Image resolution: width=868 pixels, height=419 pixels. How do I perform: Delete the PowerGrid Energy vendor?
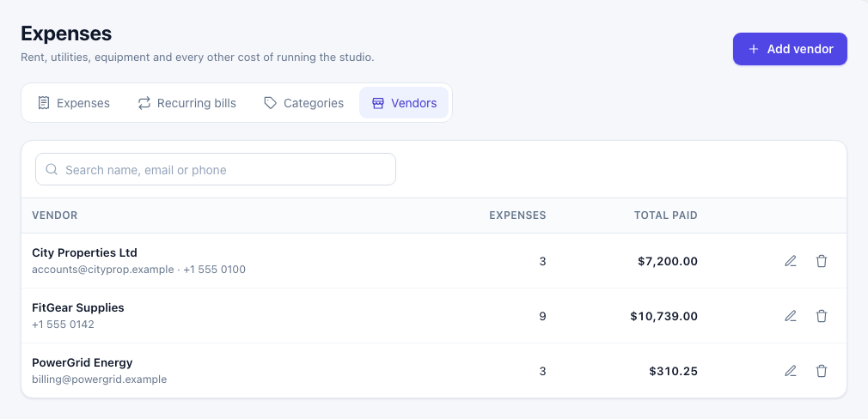(822, 371)
